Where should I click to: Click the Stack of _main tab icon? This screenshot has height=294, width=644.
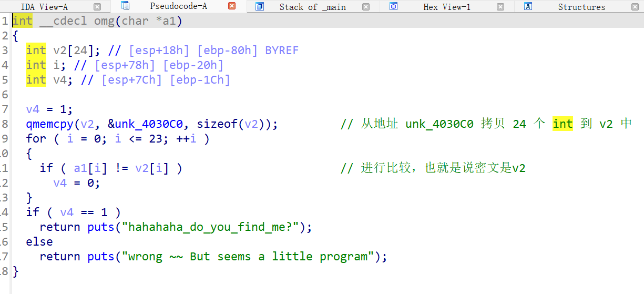259,6
